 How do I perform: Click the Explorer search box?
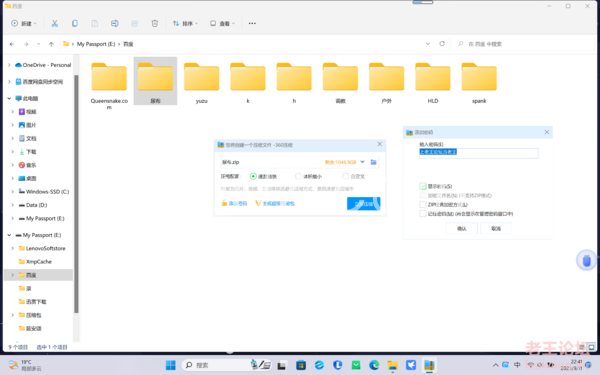coord(524,44)
